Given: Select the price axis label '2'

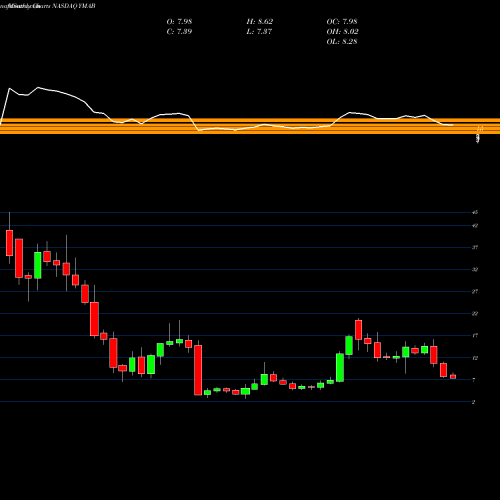Looking at the screenshot, I should pyautogui.click(x=474, y=402).
